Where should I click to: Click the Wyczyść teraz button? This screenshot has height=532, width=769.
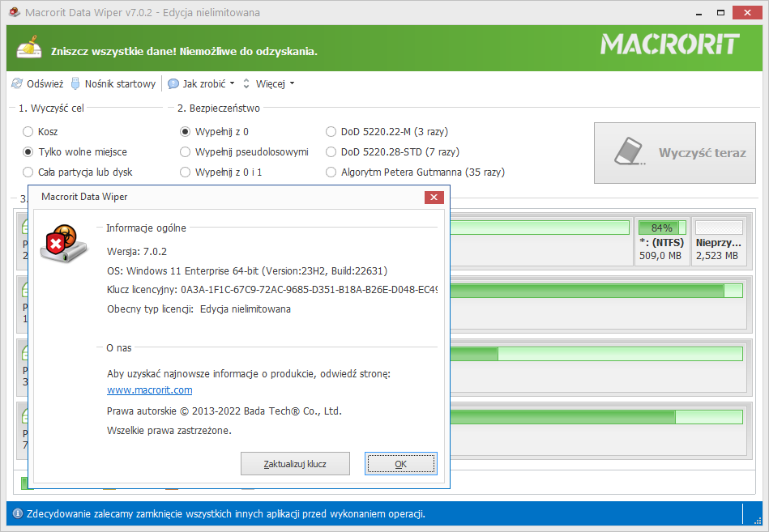click(675, 153)
